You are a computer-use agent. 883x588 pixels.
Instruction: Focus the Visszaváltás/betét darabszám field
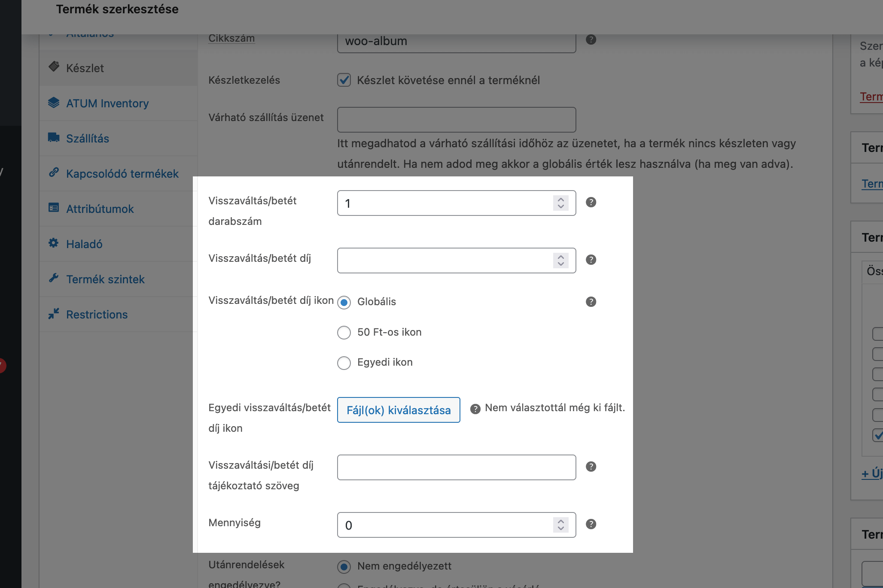pos(457,203)
